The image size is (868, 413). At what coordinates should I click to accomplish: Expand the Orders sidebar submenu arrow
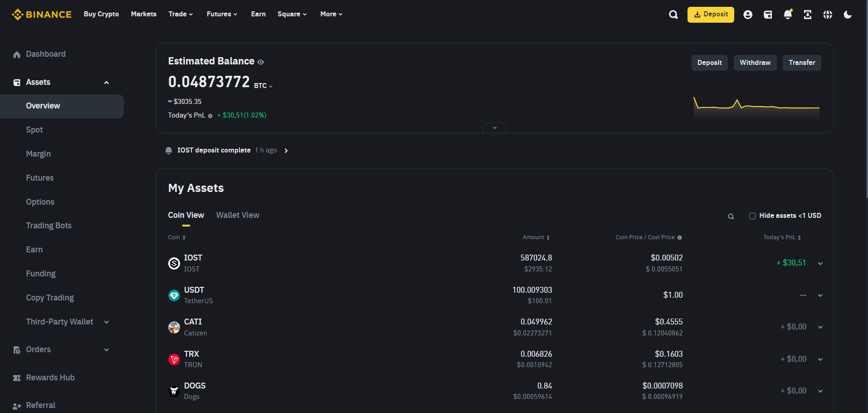click(107, 350)
